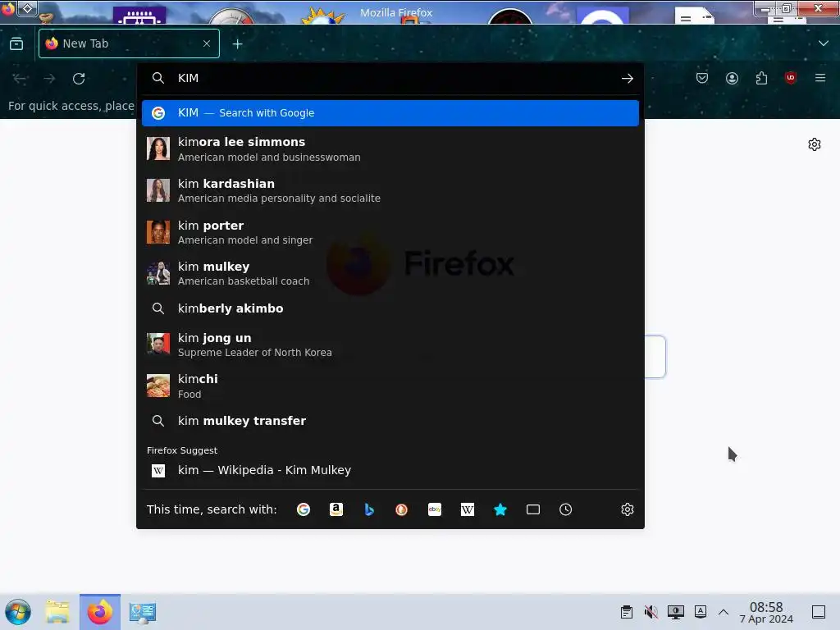Select the New Tab tab
The height and width of the screenshot is (630, 840).
(129, 43)
